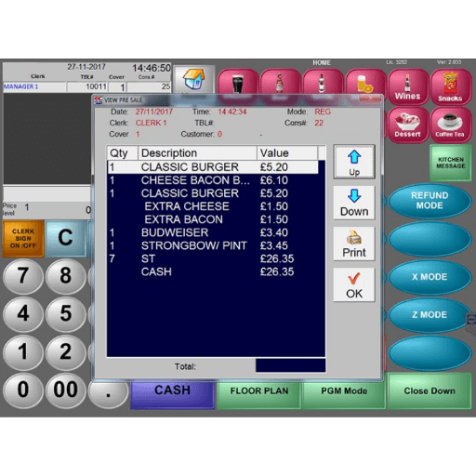Open PGM Mode
The height and width of the screenshot is (476, 476).
click(x=344, y=395)
